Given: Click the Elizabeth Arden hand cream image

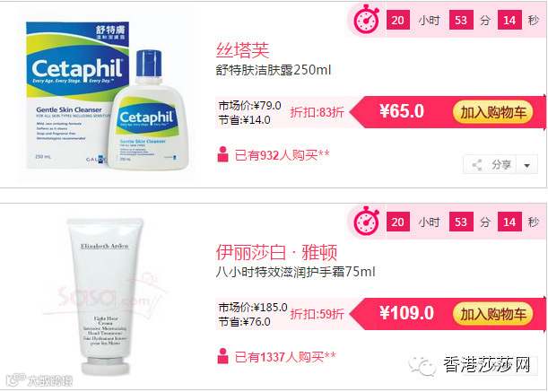Looking at the screenshot, I should (x=105, y=295).
